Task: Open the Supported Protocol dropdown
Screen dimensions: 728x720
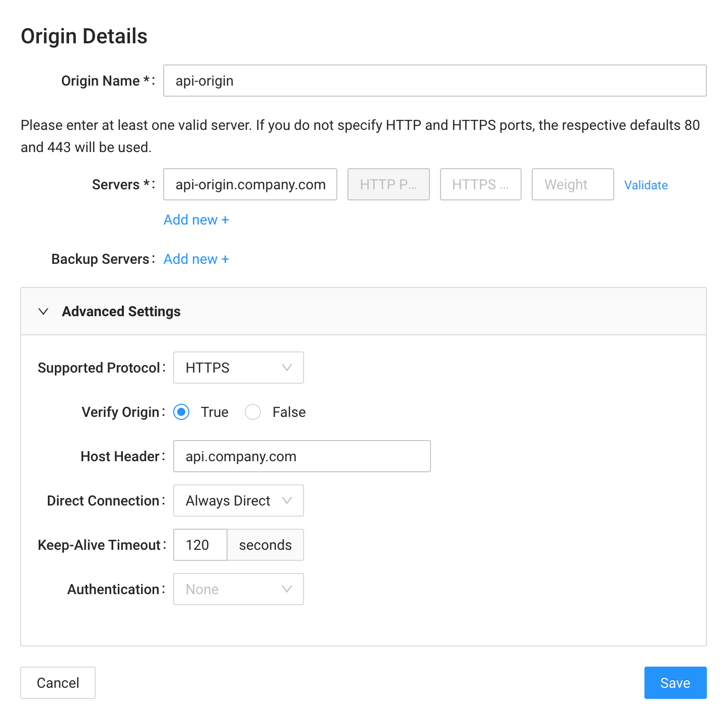Action: pos(238,368)
